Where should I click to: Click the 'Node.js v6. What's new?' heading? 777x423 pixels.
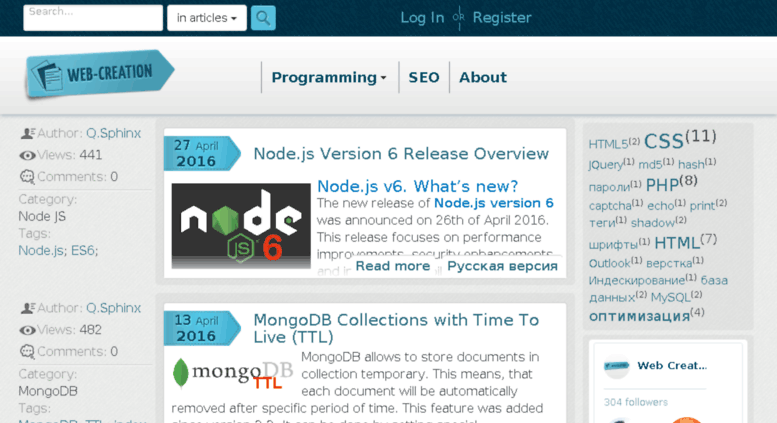point(417,186)
